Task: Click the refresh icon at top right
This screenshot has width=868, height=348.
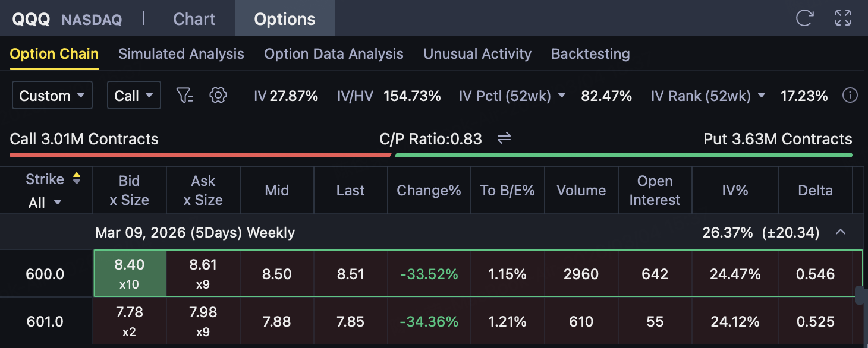Action: click(x=804, y=18)
